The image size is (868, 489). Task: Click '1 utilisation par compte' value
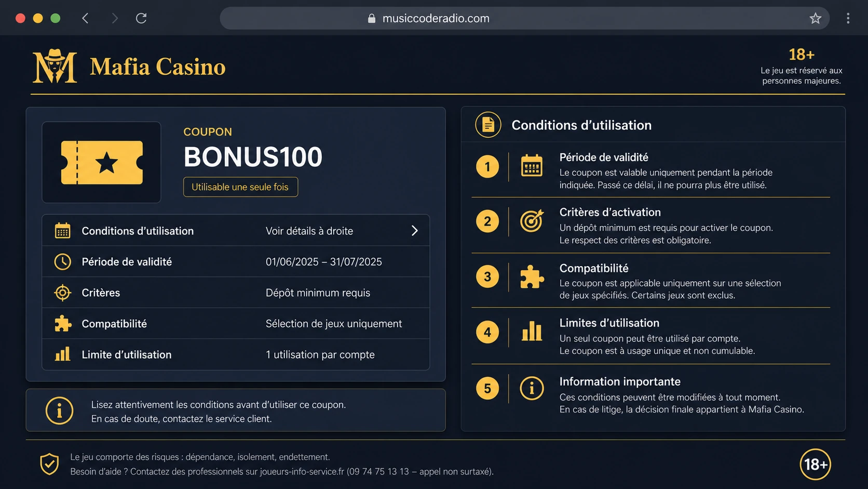(320, 354)
